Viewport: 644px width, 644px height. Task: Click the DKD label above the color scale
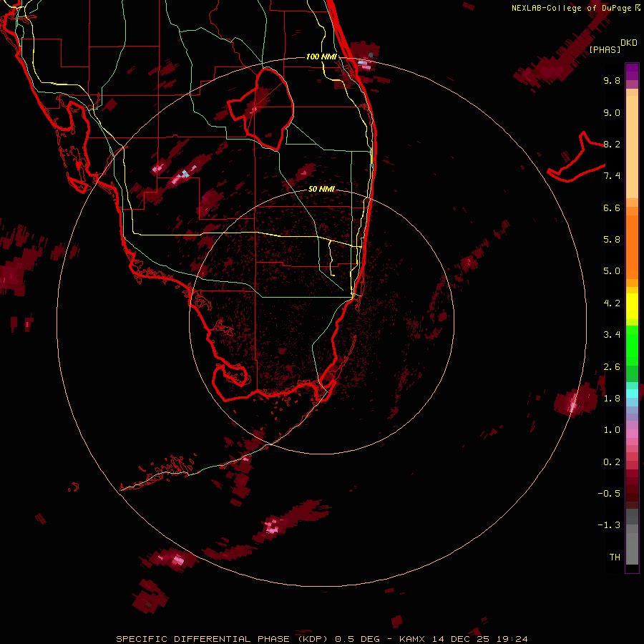pyautogui.click(x=629, y=43)
